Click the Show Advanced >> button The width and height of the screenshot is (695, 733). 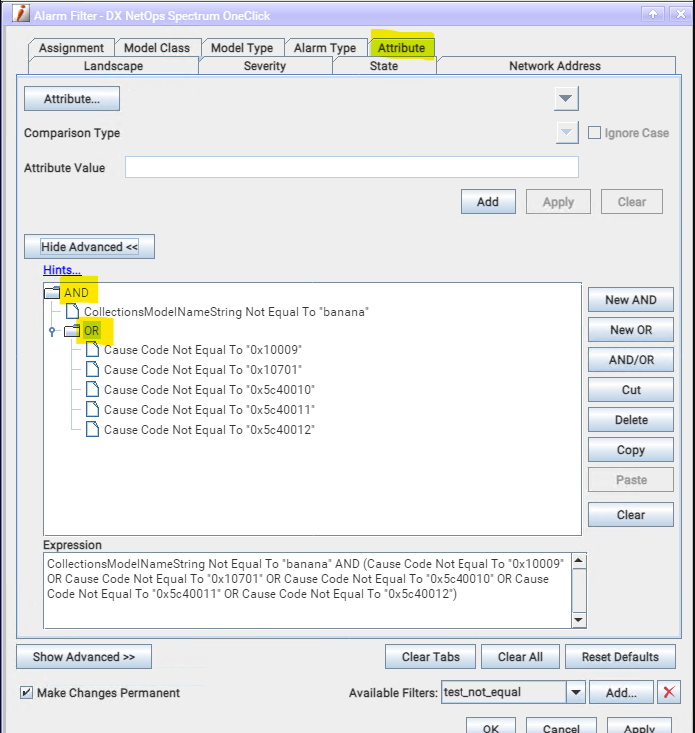click(84, 657)
